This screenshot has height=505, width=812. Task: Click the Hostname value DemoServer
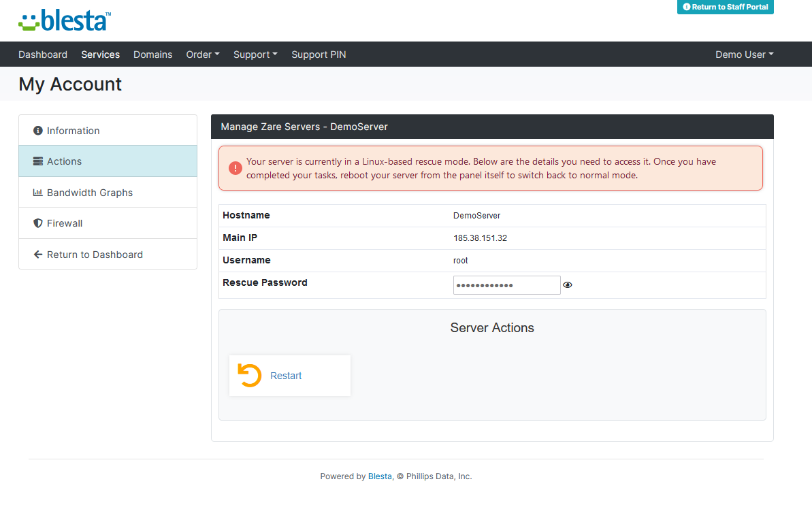tap(476, 216)
